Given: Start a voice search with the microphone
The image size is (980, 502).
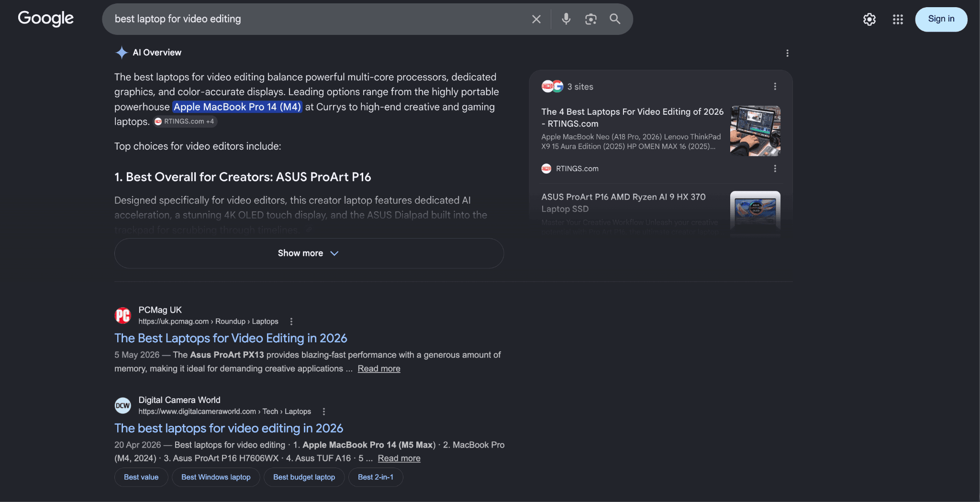Looking at the screenshot, I should pos(566,19).
